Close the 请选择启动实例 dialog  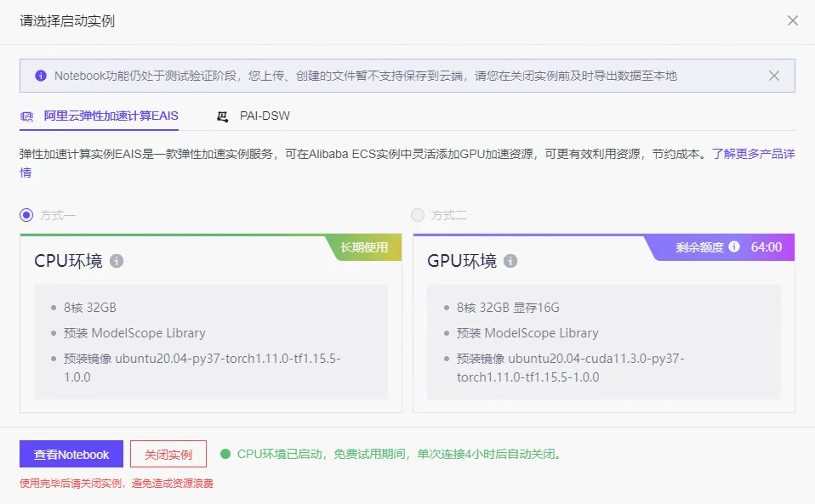coord(793,20)
